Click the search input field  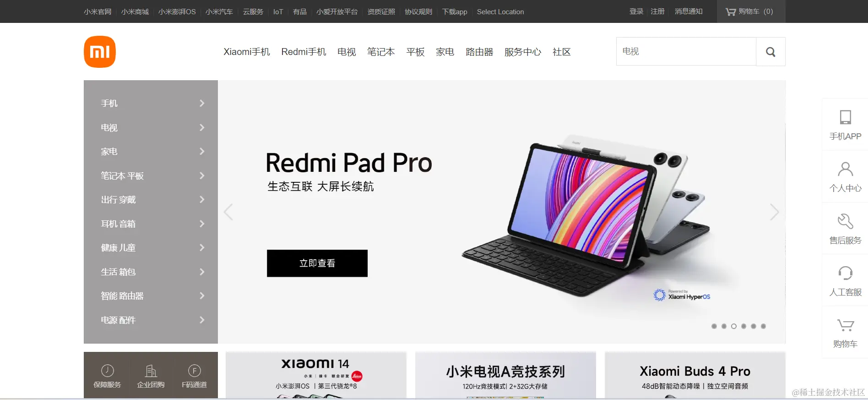point(686,51)
